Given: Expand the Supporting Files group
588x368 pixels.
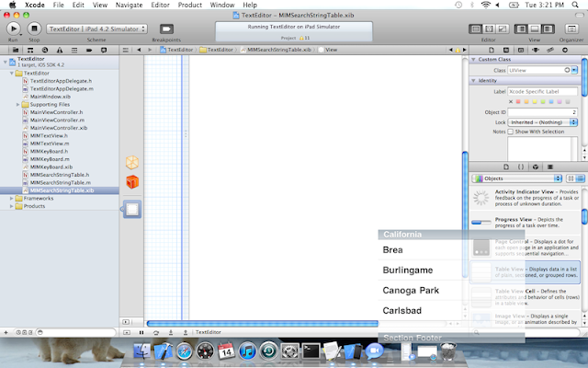Looking at the screenshot, I should click(17, 104).
